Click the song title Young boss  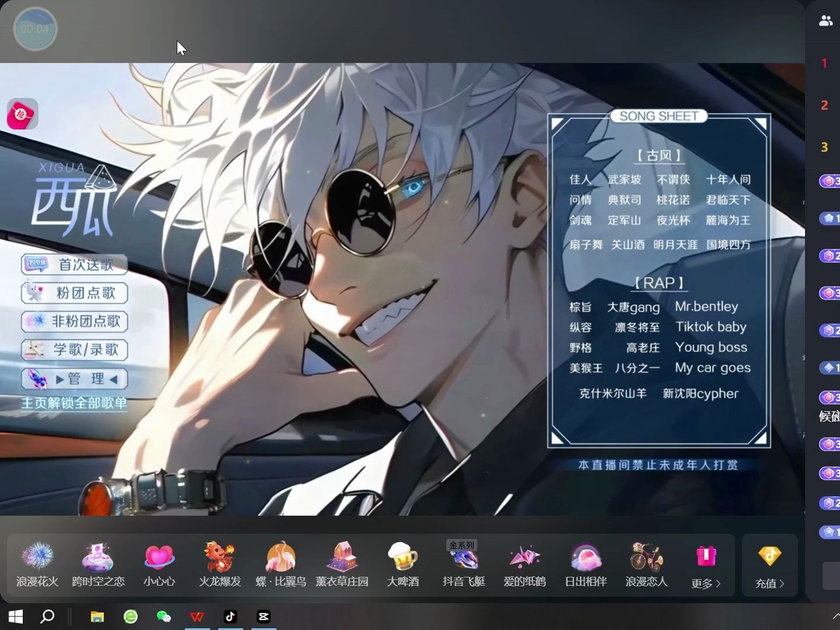click(711, 347)
